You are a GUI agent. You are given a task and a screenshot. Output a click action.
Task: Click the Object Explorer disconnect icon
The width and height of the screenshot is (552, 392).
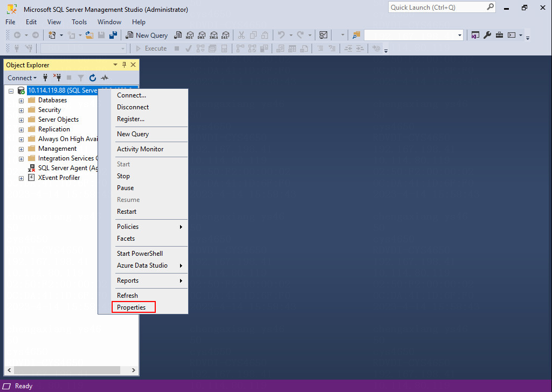click(x=57, y=78)
